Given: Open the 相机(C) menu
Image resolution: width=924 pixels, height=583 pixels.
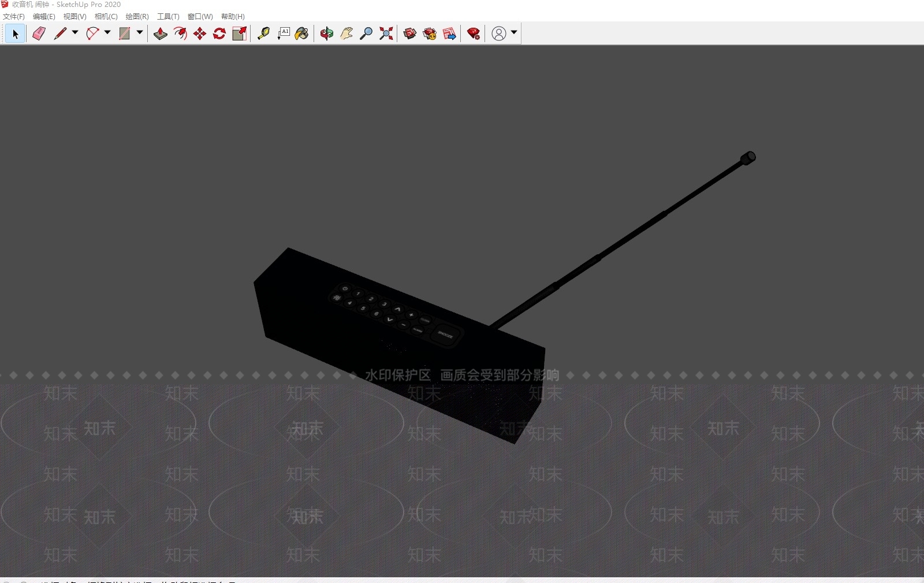Looking at the screenshot, I should click(106, 17).
